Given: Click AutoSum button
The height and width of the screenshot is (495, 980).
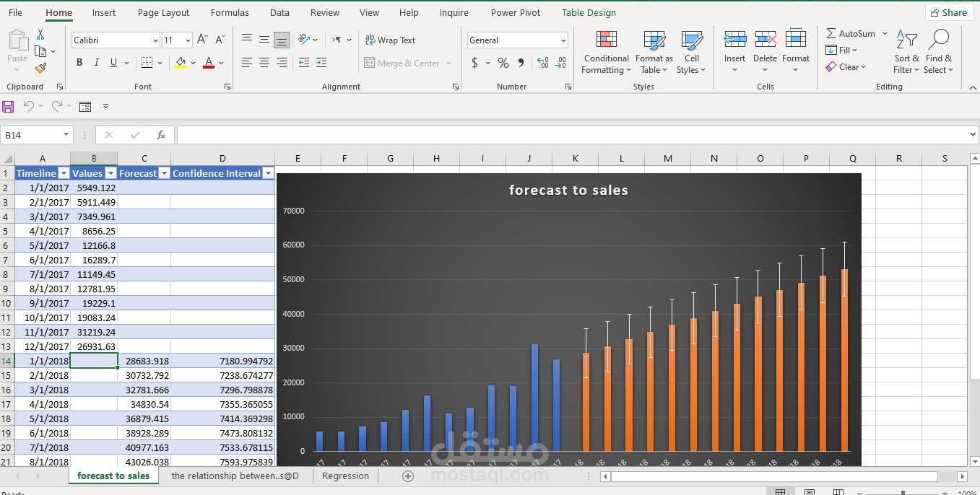Looking at the screenshot, I should coord(850,33).
